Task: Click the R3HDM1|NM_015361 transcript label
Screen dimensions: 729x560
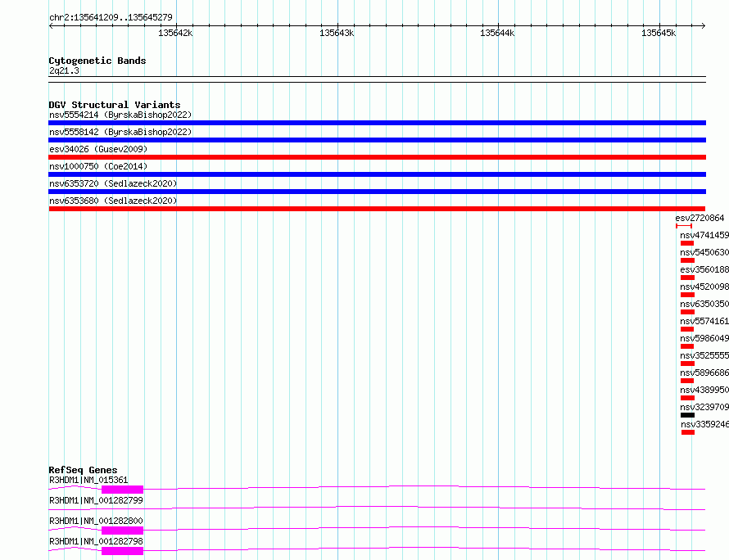Action: pos(88,480)
